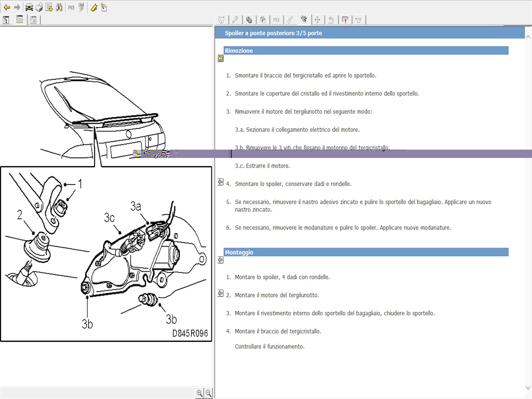Click the tailgate spoiler overview drawing
532x399 pixels.
(102, 114)
